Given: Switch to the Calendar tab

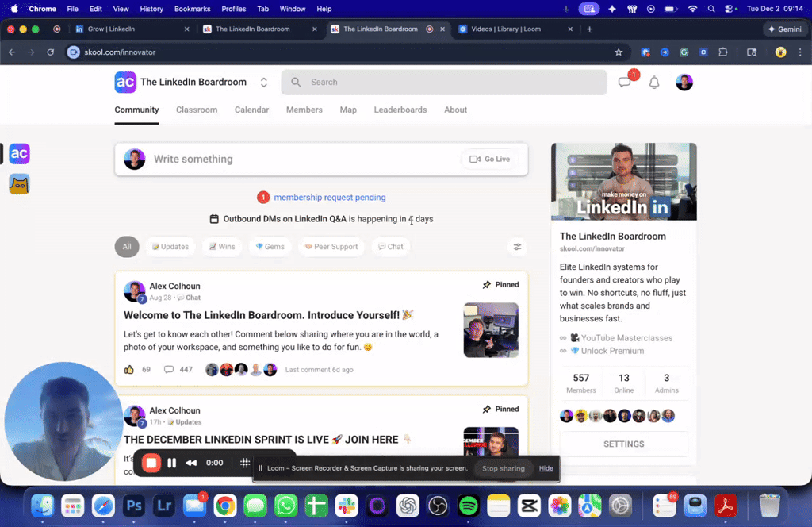Looking at the screenshot, I should [x=251, y=110].
